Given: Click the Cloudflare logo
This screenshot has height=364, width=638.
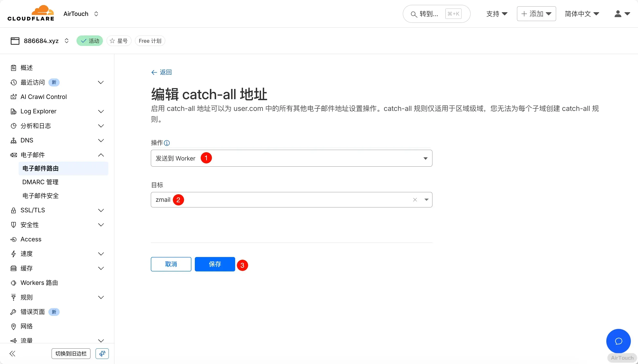Looking at the screenshot, I should tap(31, 13).
